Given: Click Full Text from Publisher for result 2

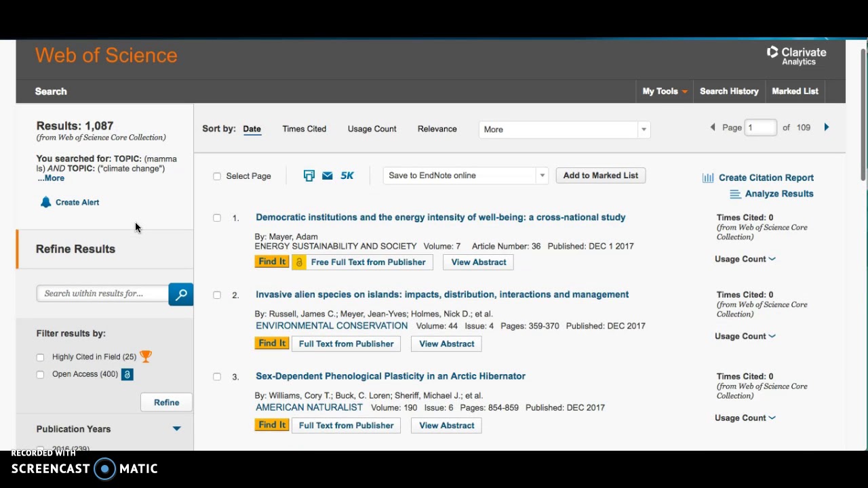Looking at the screenshot, I should tap(346, 344).
